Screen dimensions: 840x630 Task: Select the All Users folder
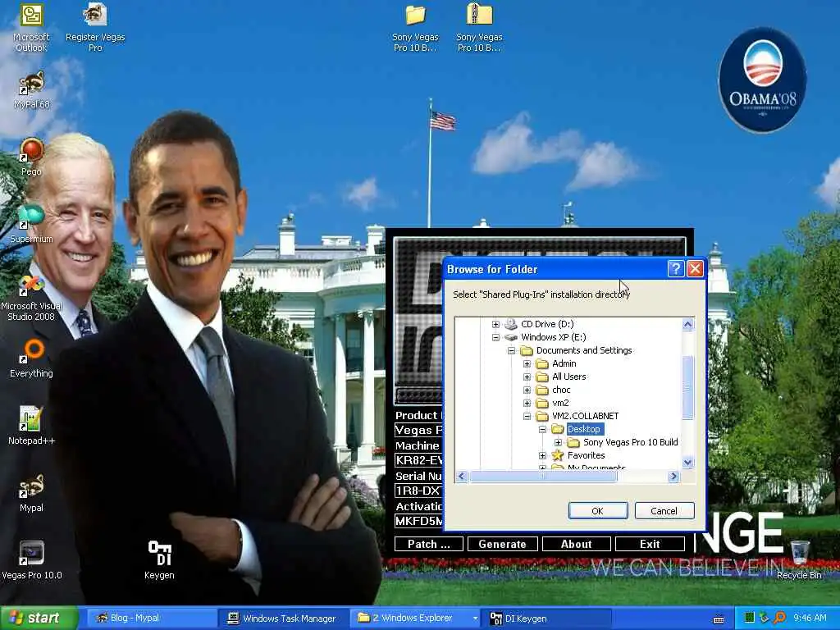[569, 377]
